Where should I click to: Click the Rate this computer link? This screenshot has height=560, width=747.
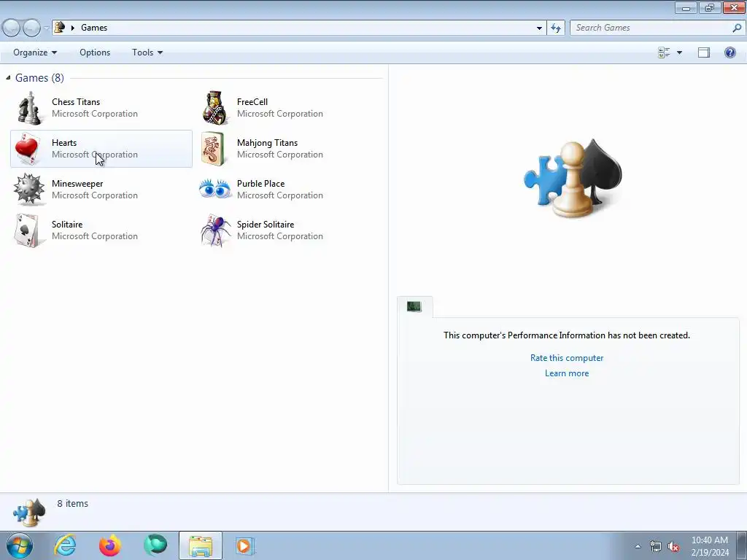(x=567, y=358)
